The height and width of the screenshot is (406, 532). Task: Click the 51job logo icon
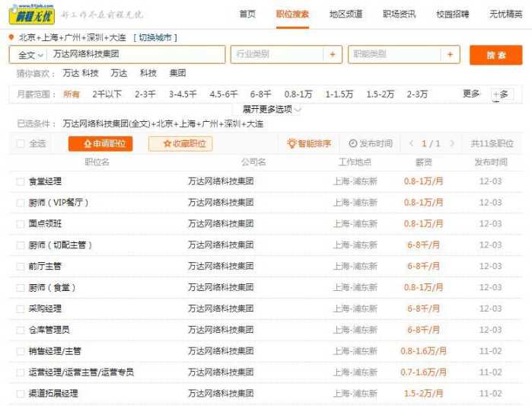[31, 14]
